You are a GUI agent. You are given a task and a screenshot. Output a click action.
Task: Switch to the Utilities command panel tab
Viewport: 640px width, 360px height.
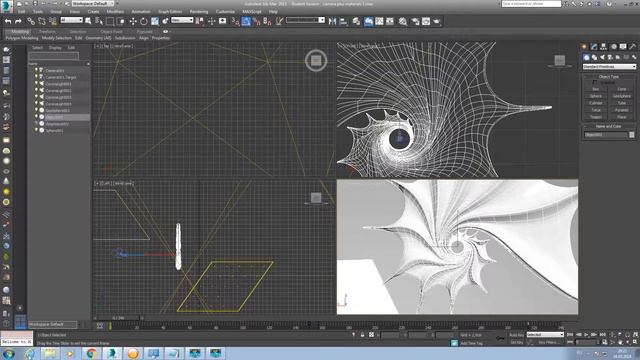tap(633, 47)
